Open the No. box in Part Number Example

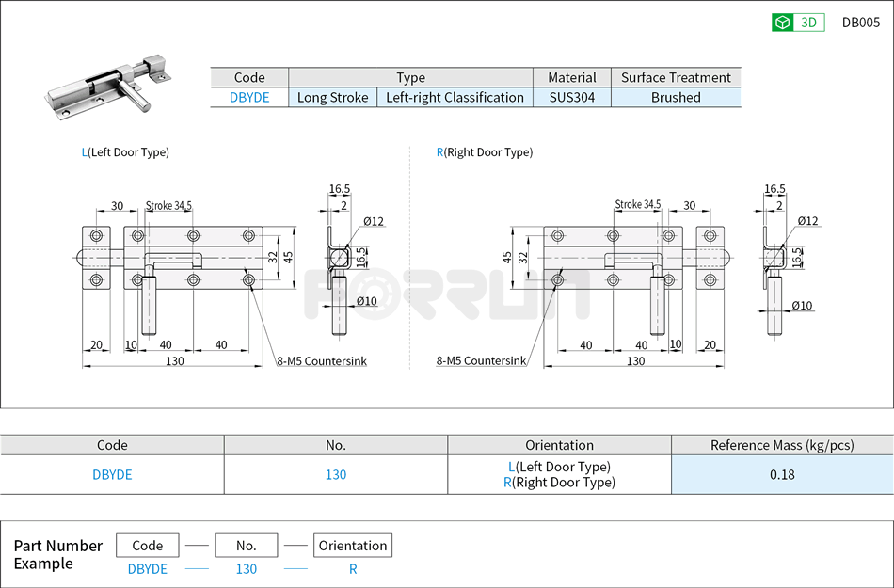pyautogui.click(x=246, y=545)
